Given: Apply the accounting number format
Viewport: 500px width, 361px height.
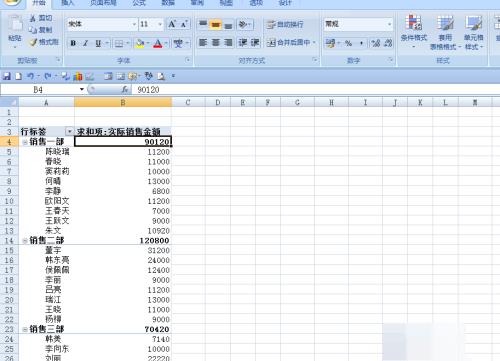Looking at the screenshot, I should pyautogui.click(x=330, y=43).
